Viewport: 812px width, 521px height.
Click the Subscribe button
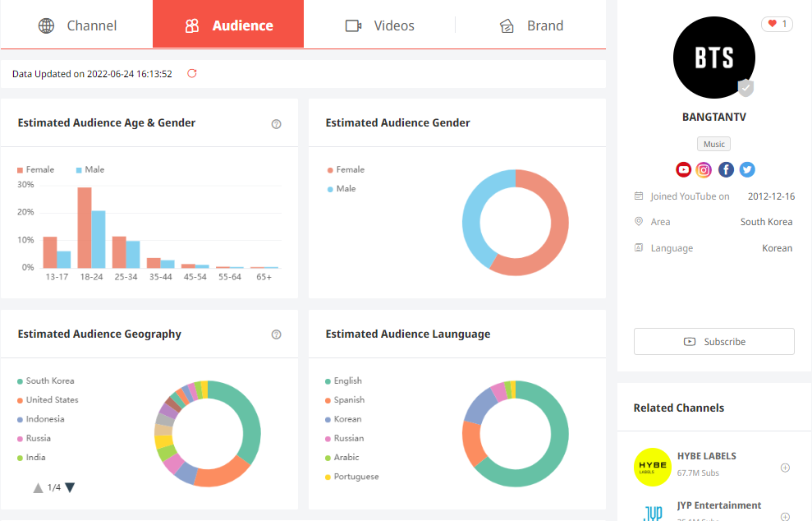(x=714, y=342)
